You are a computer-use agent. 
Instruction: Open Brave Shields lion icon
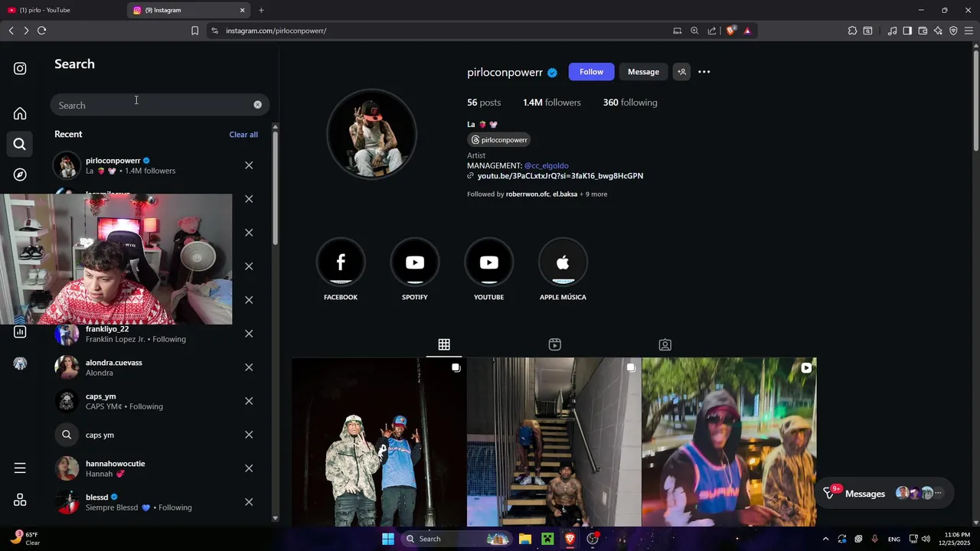pos(731,31)
